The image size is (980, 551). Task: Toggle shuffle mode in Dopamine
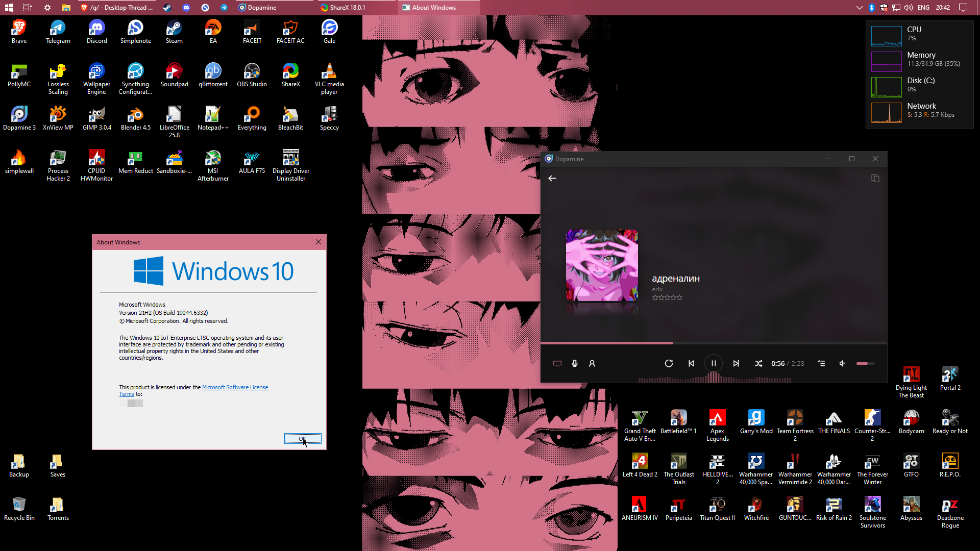click(x=758, y=363)
